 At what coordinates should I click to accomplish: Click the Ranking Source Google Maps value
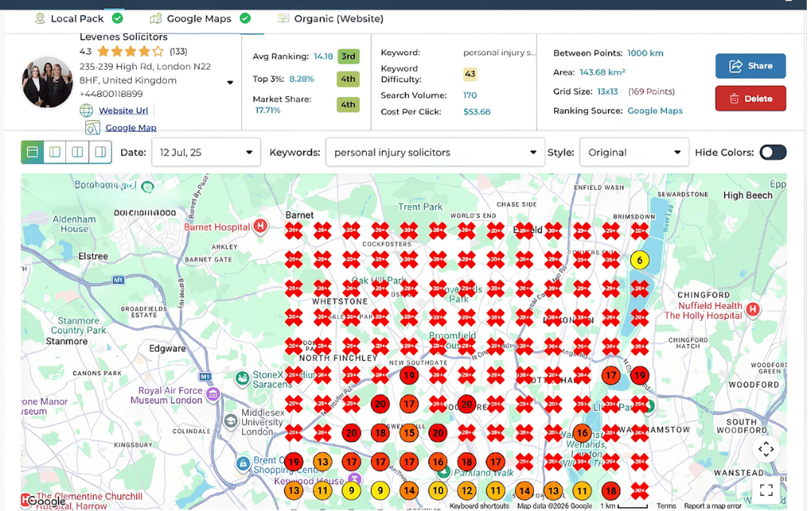(x=655, y=110)
